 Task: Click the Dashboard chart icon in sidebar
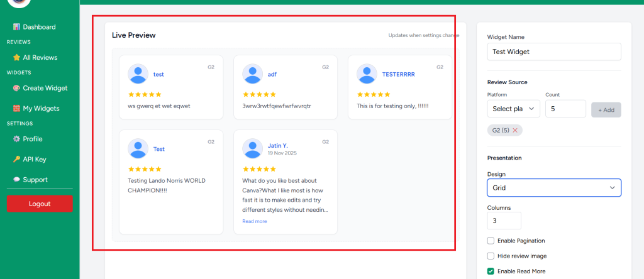point(16,27)
